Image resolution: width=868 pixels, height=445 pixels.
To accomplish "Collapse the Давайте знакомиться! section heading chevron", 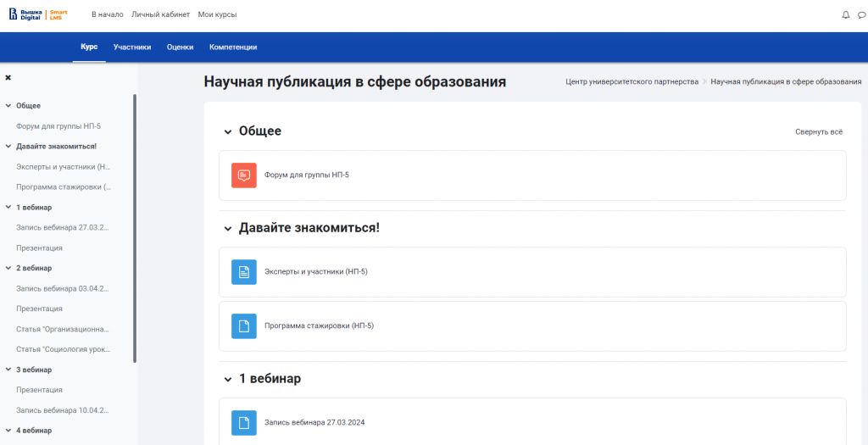I will coord(227,228).
